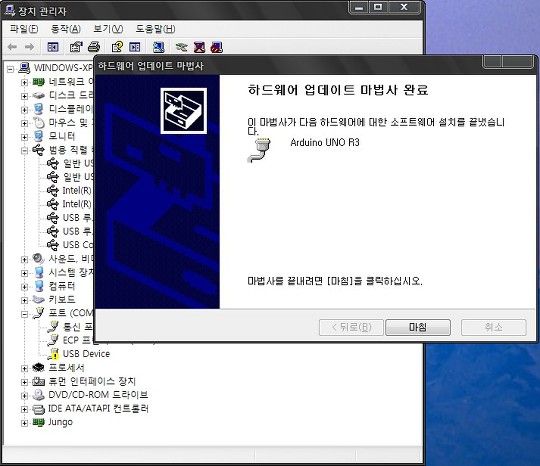540x466 pixels.
Task: Click the Print icon in Device Manager toolbar
Action: pos(94,47)
